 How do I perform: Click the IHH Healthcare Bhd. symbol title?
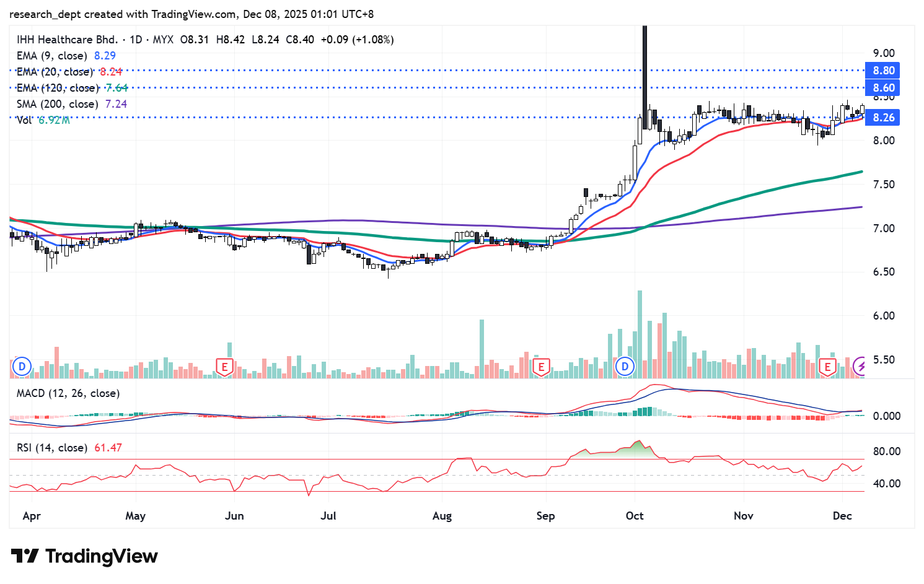(67, 40)
